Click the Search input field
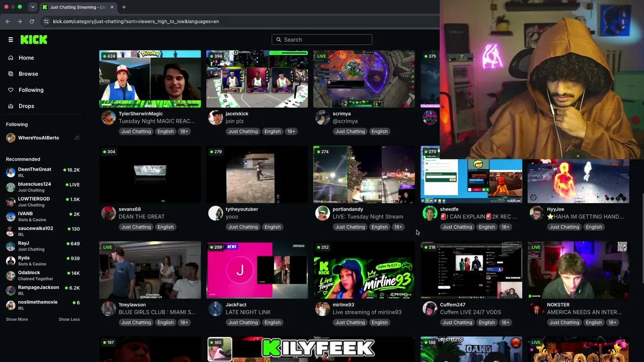The height and width of the screenshot is (362, 644). point(322,40)
